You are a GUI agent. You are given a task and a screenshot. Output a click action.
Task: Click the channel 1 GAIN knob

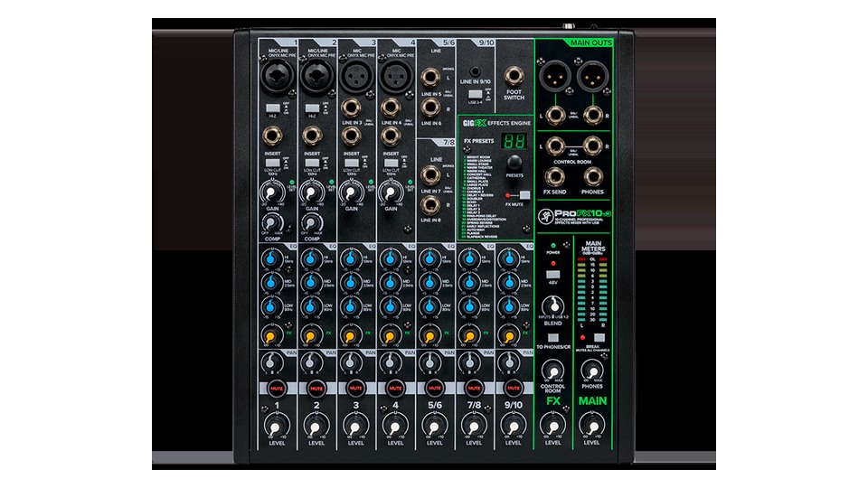[x=271, y=192]
